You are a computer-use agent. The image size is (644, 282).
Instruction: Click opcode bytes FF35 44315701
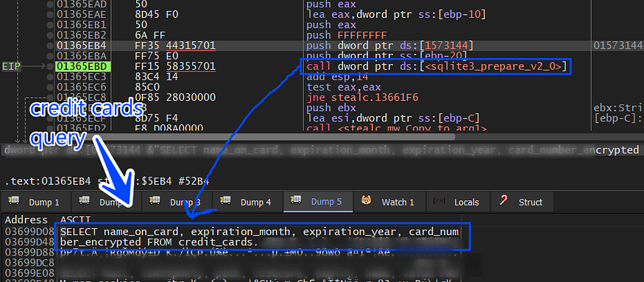[x=175, y=45]
